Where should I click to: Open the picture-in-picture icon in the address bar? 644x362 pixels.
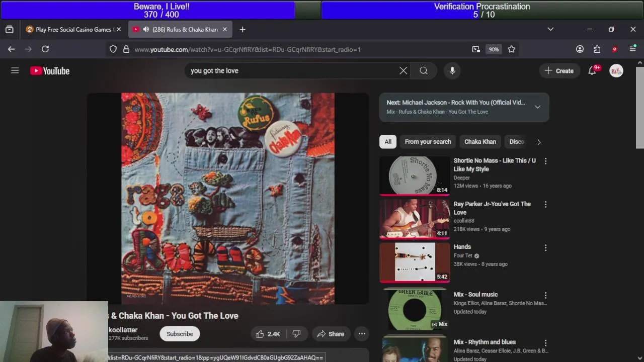coord(476,49)
